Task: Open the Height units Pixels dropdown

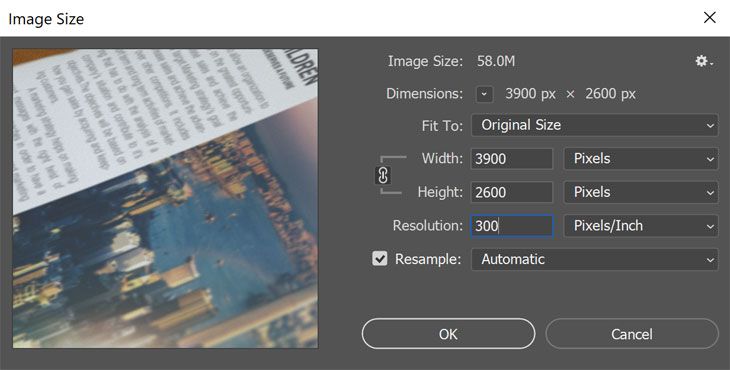Action: (641, 192)
